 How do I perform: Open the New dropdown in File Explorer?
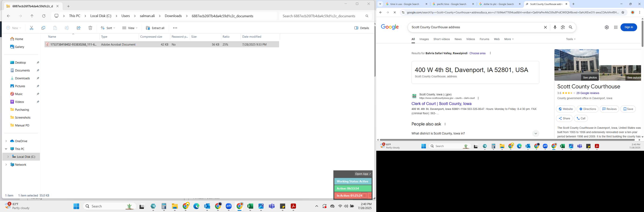[14, 28]
